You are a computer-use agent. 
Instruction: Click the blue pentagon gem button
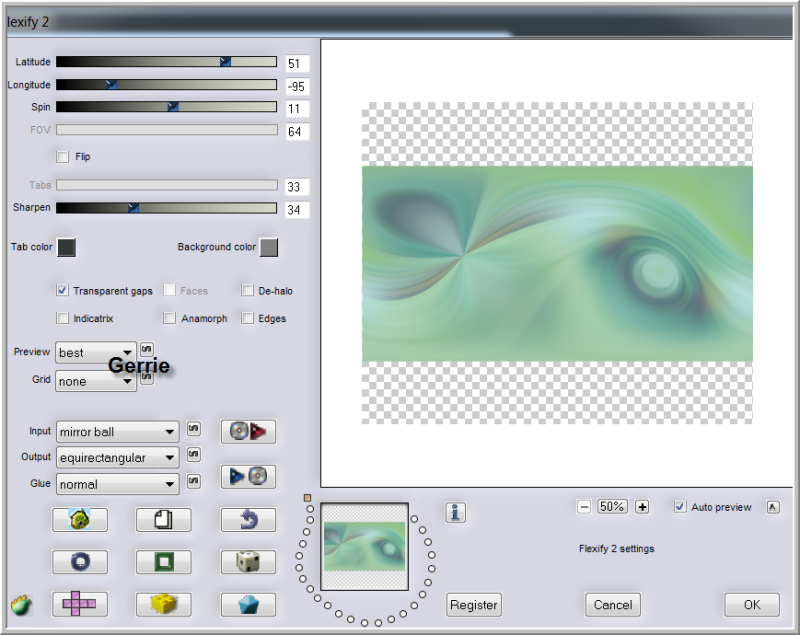tap(248, 604)
